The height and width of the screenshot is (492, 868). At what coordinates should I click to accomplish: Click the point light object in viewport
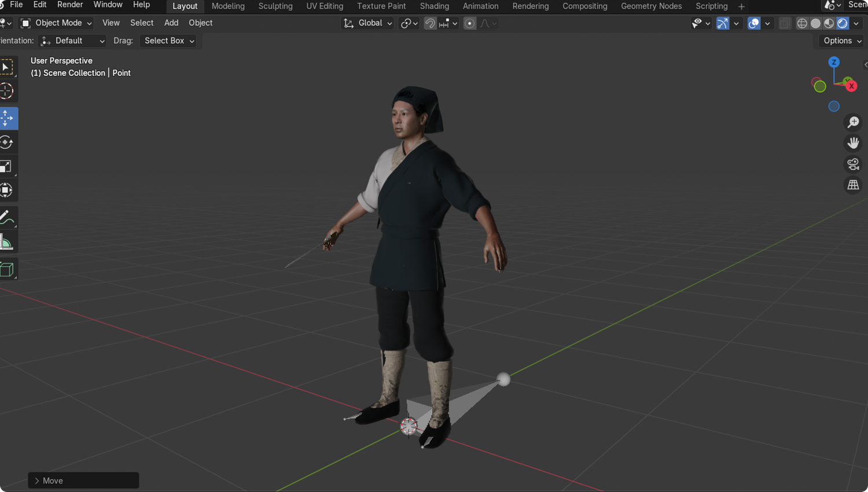click(x=503, y=379)
